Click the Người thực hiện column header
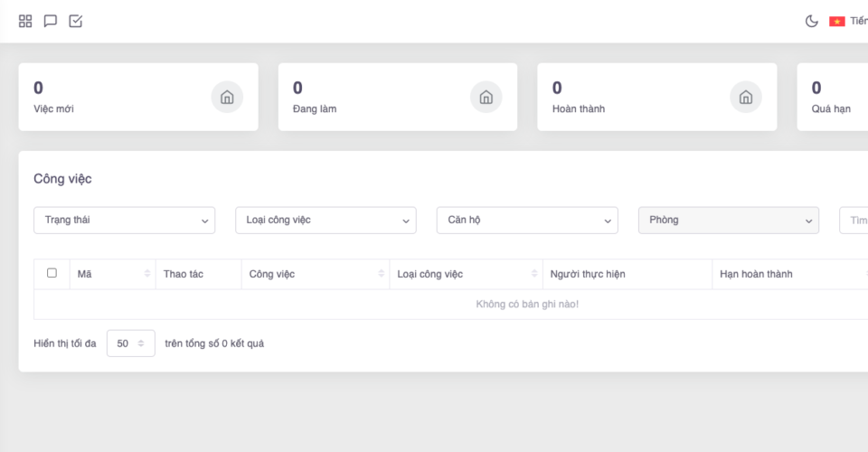The width and height of the screenshot is (868, 452). [588, 274]
